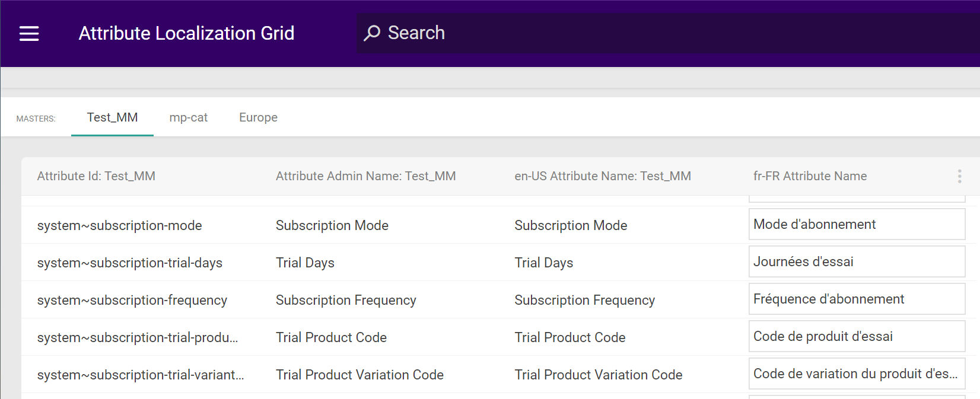Screen dimensions: 980x399
Task: Edit the Code de produit d'essai field
Action: [857, 337]
